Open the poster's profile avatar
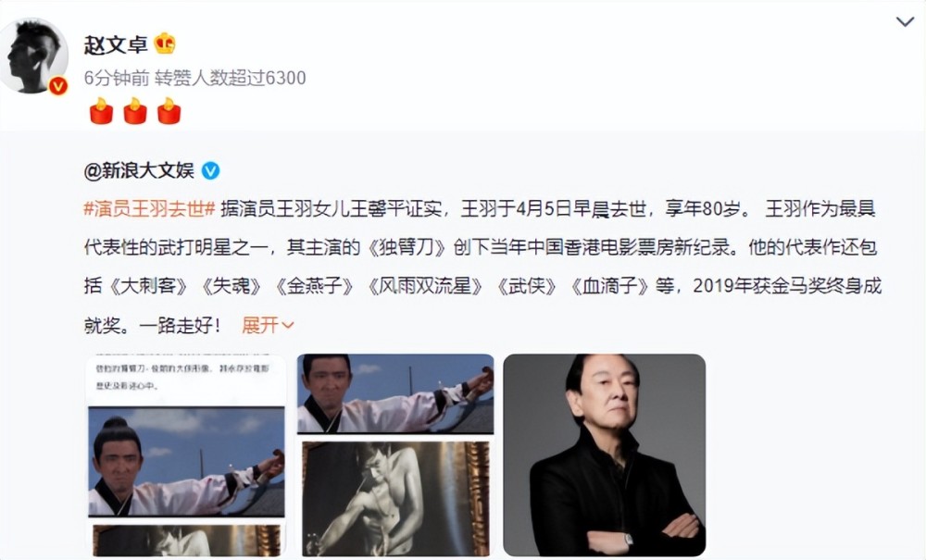The height and width of the screenshot is (560, 926). click(x=34, y=56)
